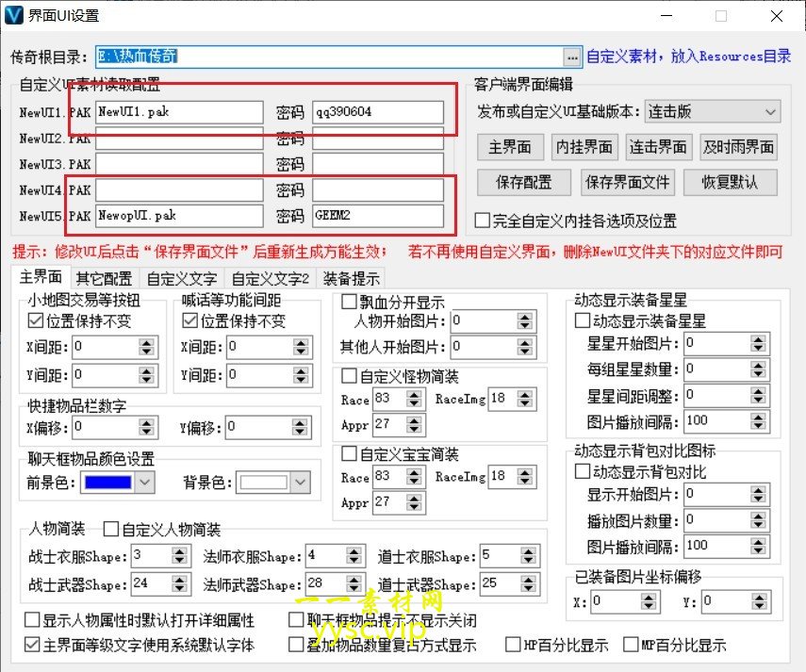Increase Race value under 自定义怪物简装
806x672 pixels.
[x=414, y=395]
